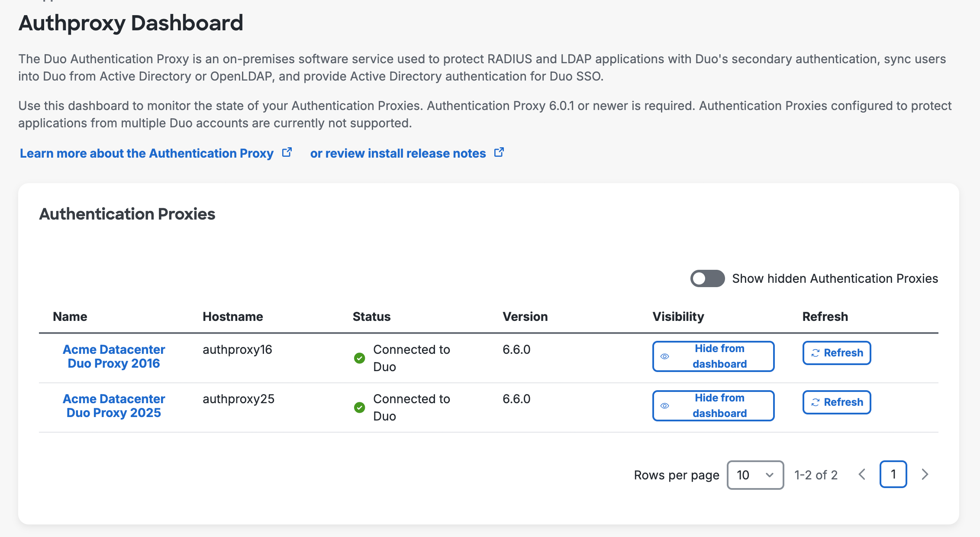
Task: Click the next page arrow
Action: tap(925, 474)
